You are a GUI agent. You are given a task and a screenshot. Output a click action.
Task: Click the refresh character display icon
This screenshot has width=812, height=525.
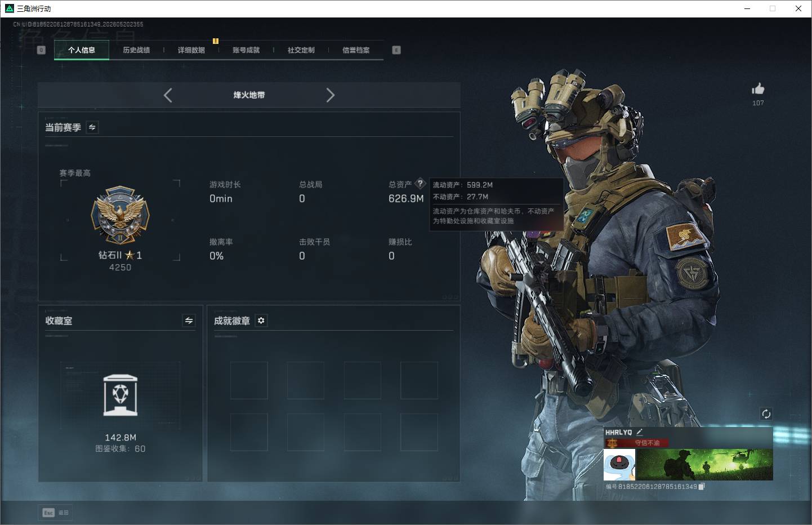click(766, 414)
